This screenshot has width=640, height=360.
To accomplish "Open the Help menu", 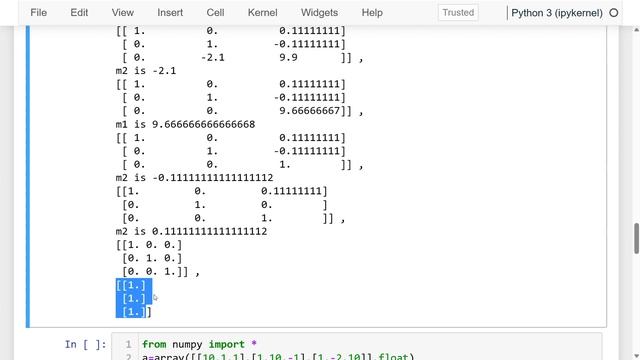I will pos(372,13).
